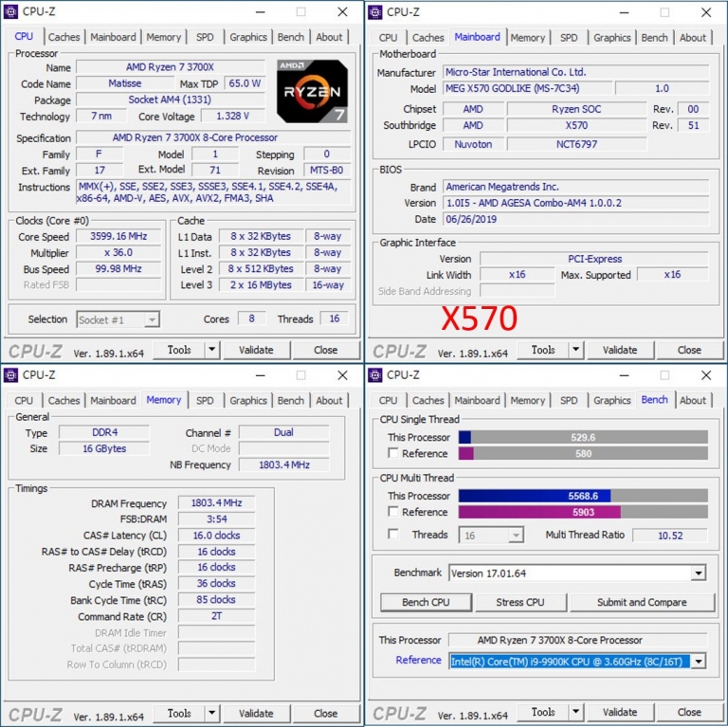Click the memory Size value 16 GBytes

(104, 448)
